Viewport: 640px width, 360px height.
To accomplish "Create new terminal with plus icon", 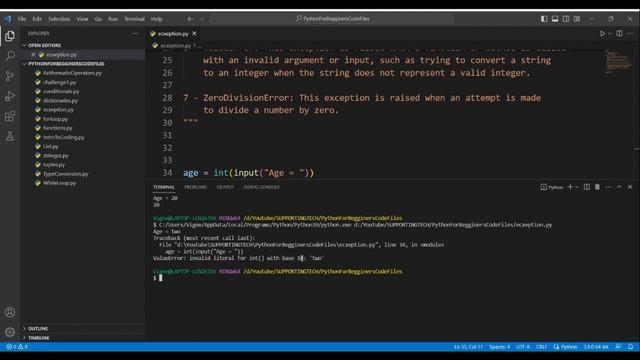I will (x=570, y=187).
